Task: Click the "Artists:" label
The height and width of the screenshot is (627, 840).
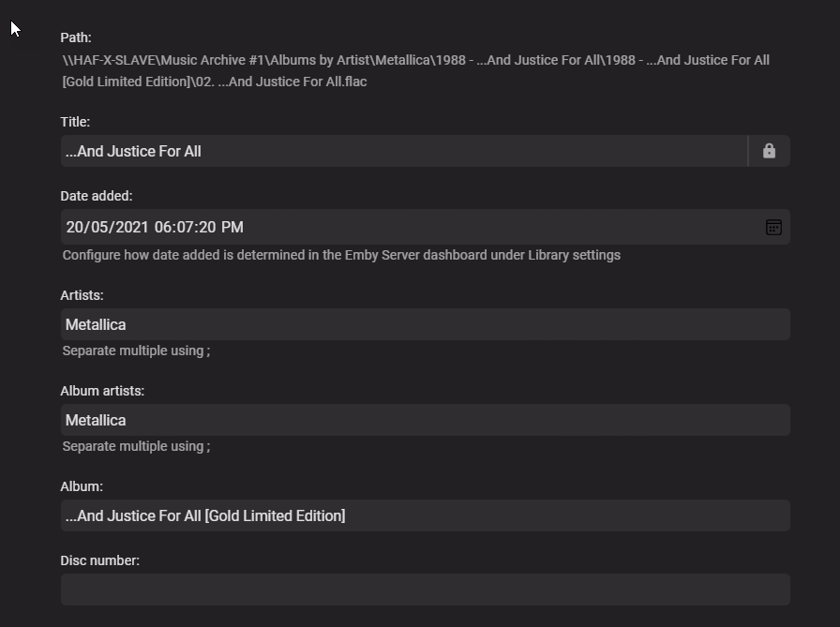Action: point(82,295)
